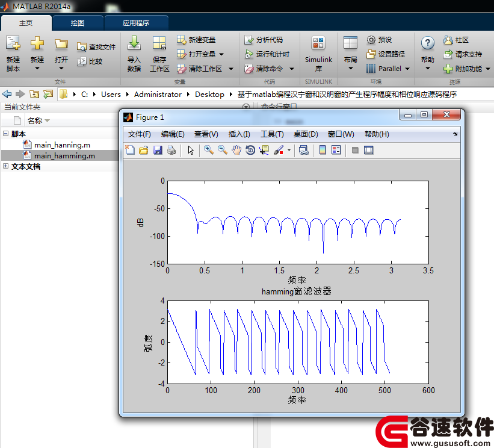Image resolution: width=494 pixels, height=448 pixels.
Task: Open 编辑(E) menu in Figure 1
Action: [173, 134]
